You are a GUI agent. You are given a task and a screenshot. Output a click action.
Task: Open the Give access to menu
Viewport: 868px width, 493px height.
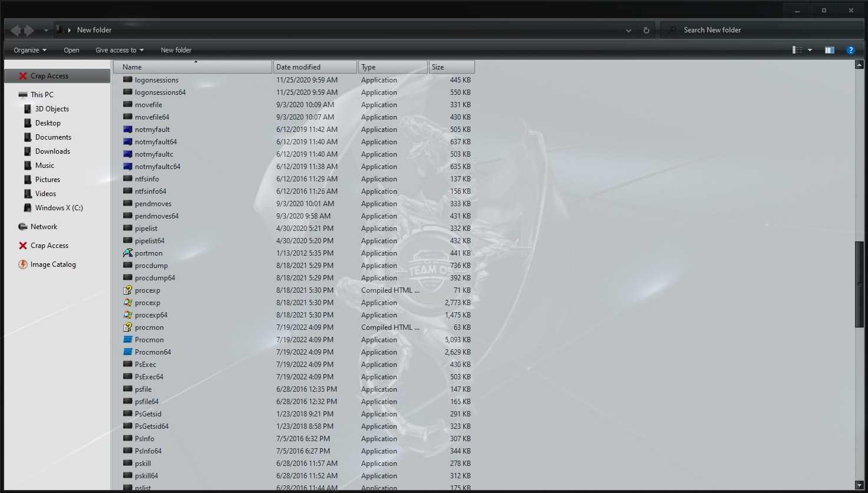point(120,50)
